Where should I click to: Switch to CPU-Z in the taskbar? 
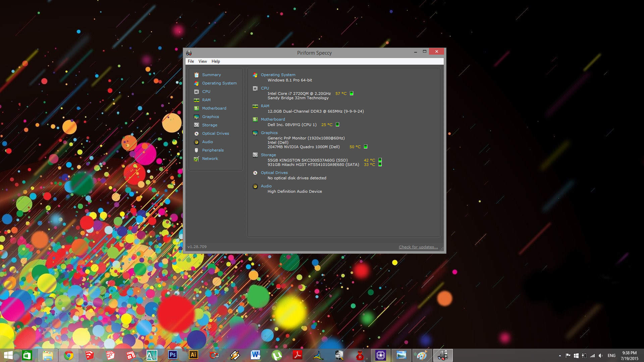pyautogui.click(x=381, y=355)
